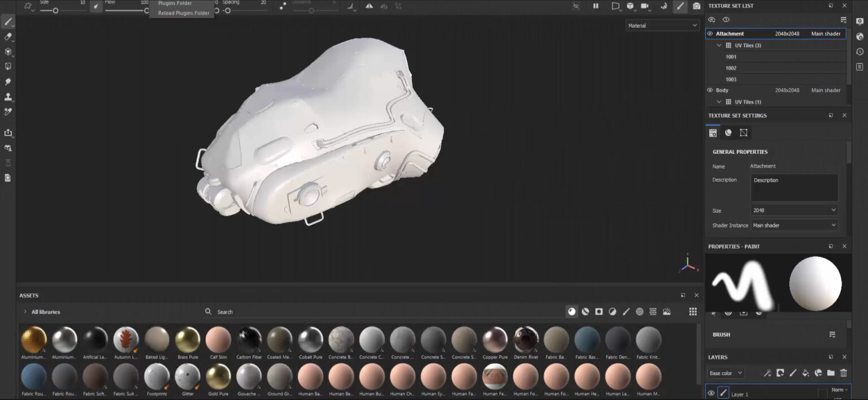The width and height of the screenshot is (868, 400).
Task: Expand the All libraries section
Action: 25,312
